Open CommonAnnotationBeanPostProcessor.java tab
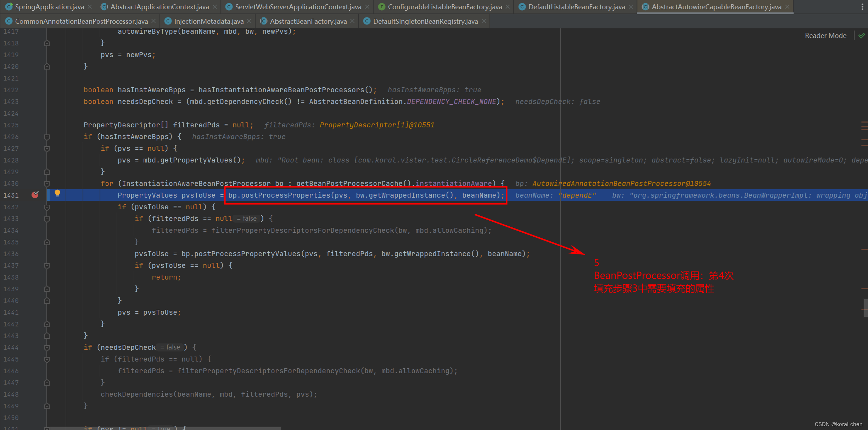Image resolution: width=868 pixels, height=430 pixels. [x=81, y=21]
